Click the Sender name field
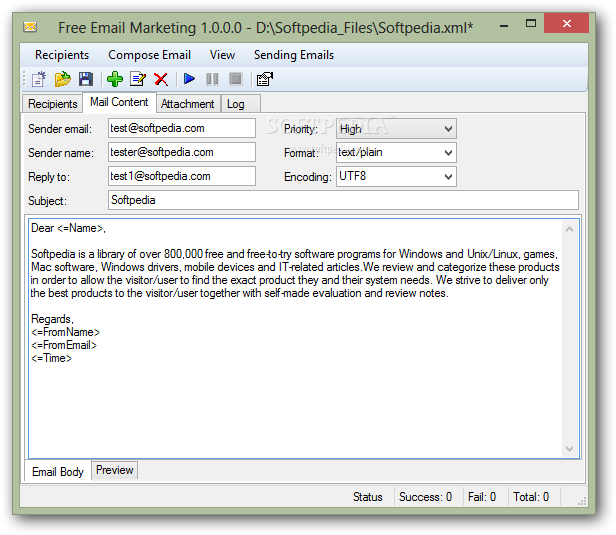Image resolution: width=616 pixels, height=535 pixels. point(182,152)
